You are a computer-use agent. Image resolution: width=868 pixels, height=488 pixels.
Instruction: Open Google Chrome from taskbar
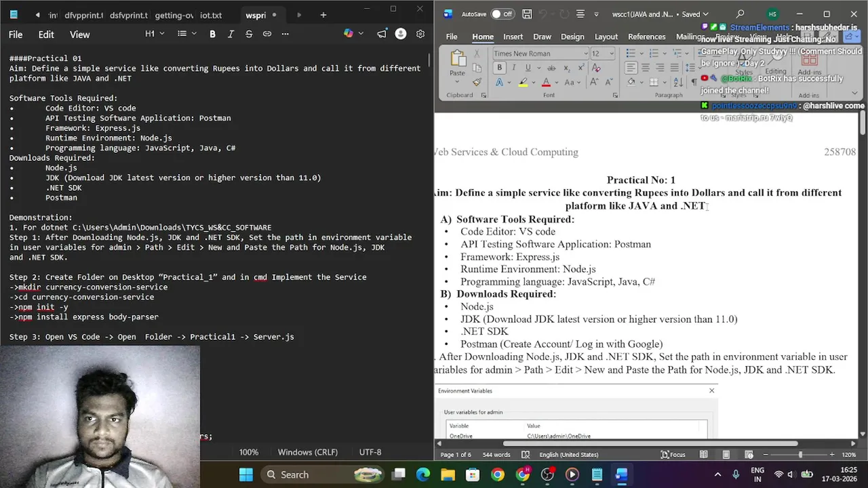pos(498,474)
